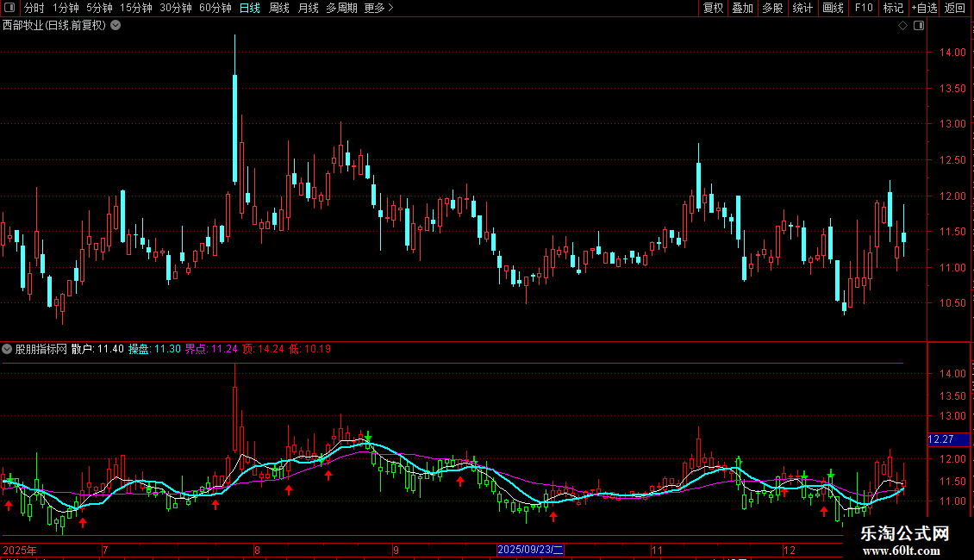Expand the 更多 period options
The image size is (974, 560).
[379, 8]
